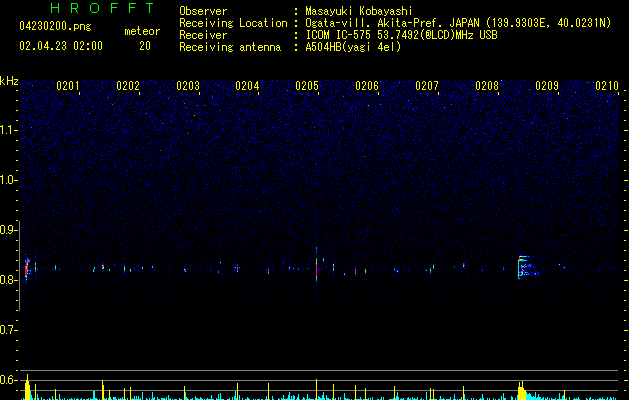Image resolution: width=629 pixels, height=400 pixels.
Task: Click the Receiver value ICOM IC-575
Action: (x=339, y=35)
